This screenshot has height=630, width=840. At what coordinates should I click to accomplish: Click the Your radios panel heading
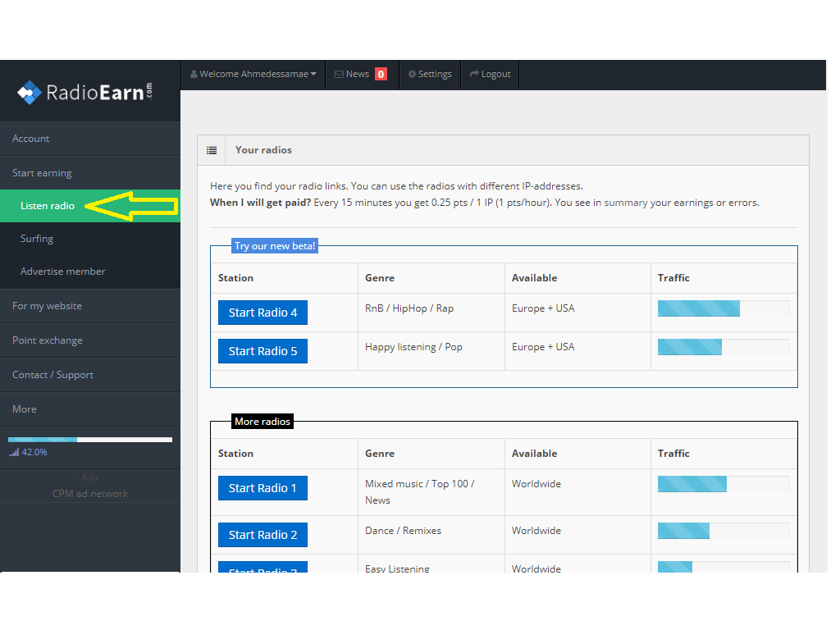click(x=263, y=151)
